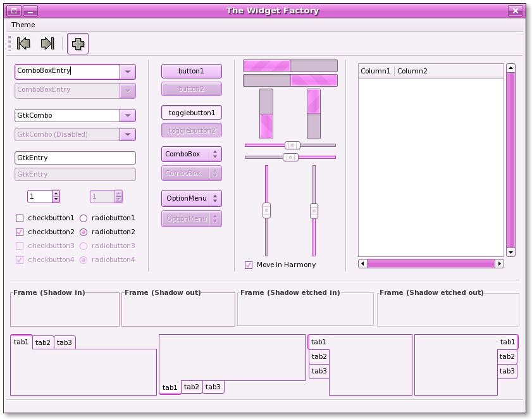Open the disabled GtkCombo dropdown arrow
This screenshot has height=419, width=532.
pos(128,134)
